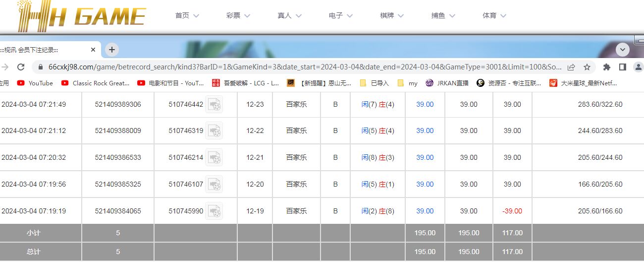644x265 pixels.
Task: Click order number 521409389306
Action: click(118, 104)
